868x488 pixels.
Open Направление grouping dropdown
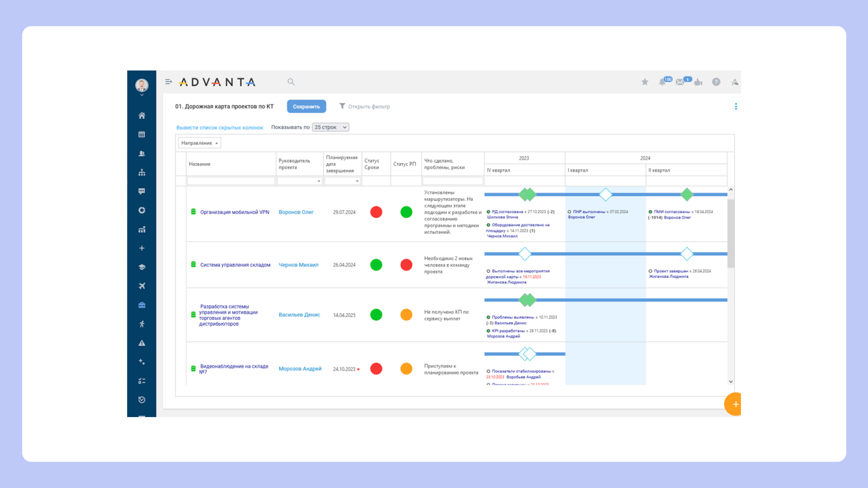(199, 143)
